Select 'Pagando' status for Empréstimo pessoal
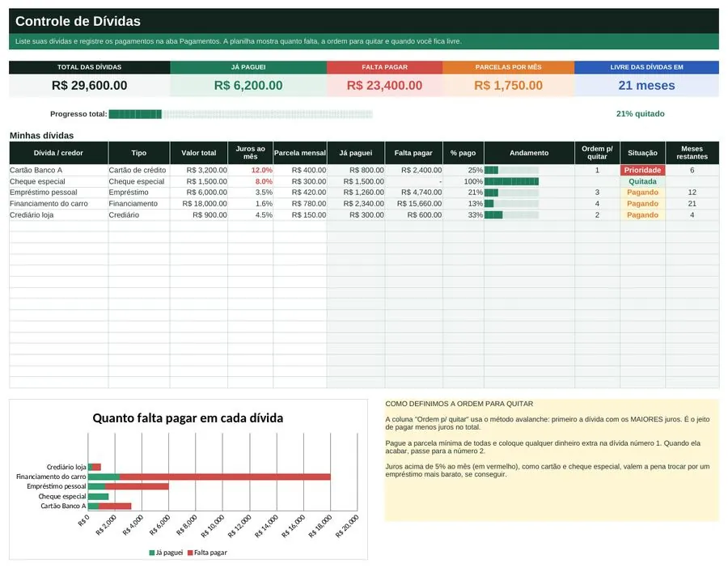 (x=642, y=193)
